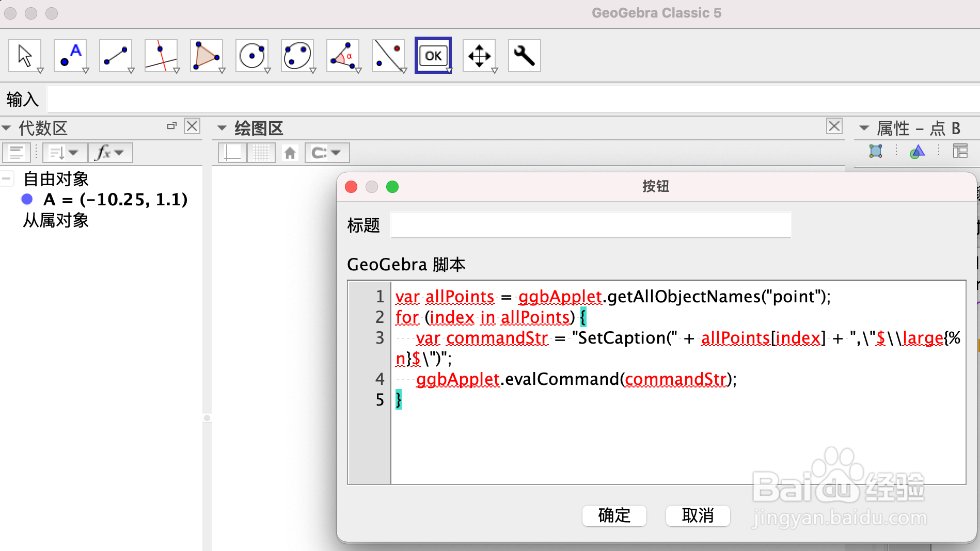The image size is (980, 551).
Task: Select the Line through two points tool
Action: pyautogui.click(x=116, y=55)
